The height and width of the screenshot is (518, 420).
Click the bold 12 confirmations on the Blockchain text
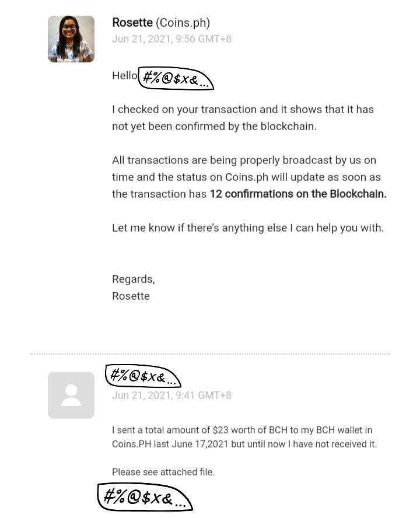pos(298,194)
